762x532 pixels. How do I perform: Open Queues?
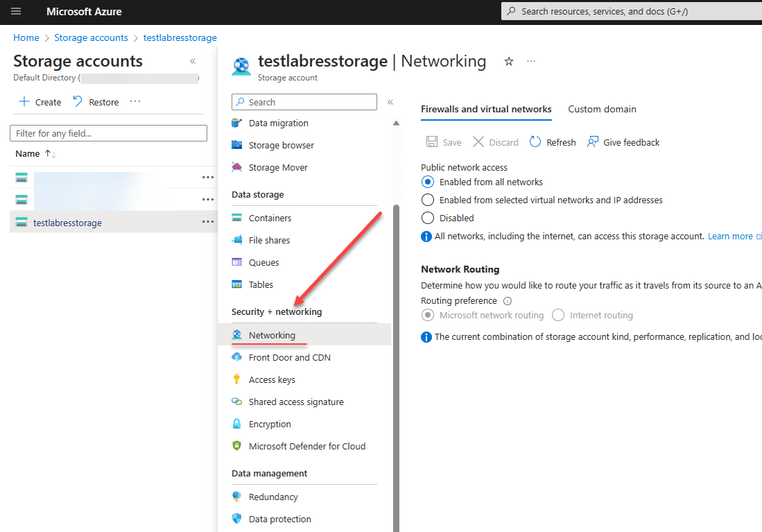coord(264,263)
